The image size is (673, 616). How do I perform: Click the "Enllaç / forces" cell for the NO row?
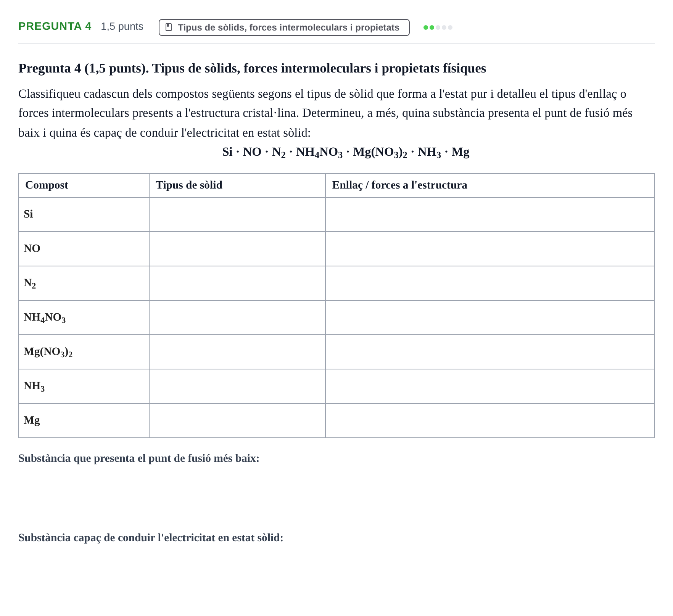pyautogui.click(x=490, y=249)
